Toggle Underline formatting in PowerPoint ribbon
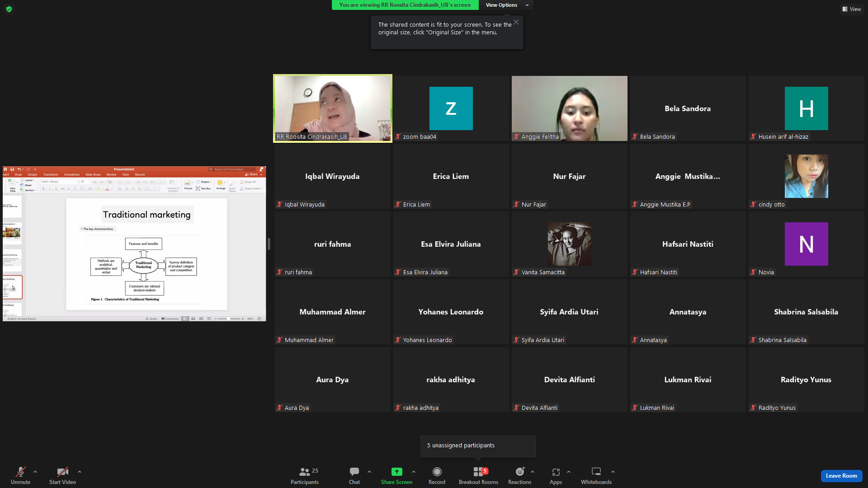The height and width of the screenshot is (488, 868). (x=56, y=188)
